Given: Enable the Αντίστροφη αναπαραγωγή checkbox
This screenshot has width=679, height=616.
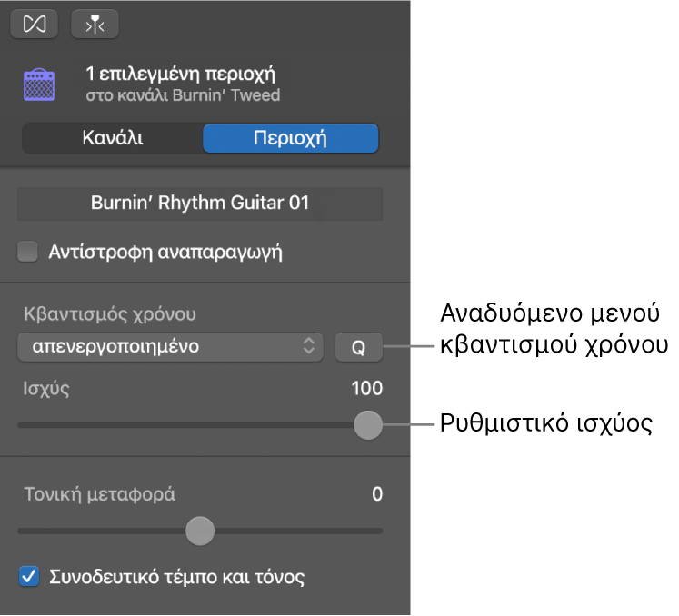Looking at the screenshot, I should click(27, 252).
